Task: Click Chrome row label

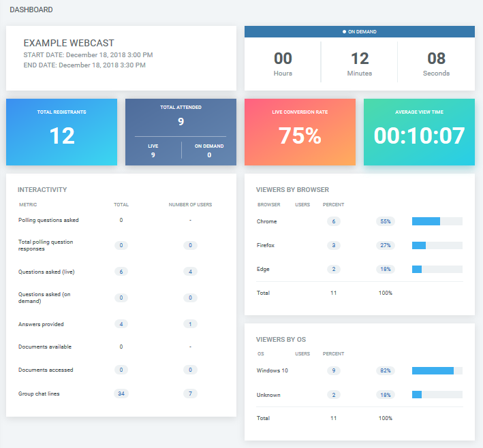Action: coord(266,221)
